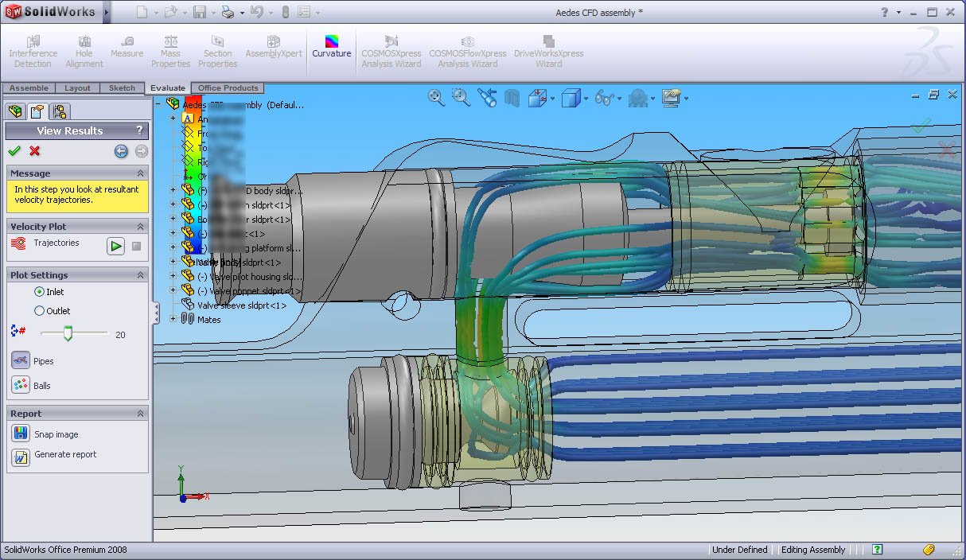Click the Section View icon
The height and width of the screenshot is (560, 966).
[x=512, y=98]
